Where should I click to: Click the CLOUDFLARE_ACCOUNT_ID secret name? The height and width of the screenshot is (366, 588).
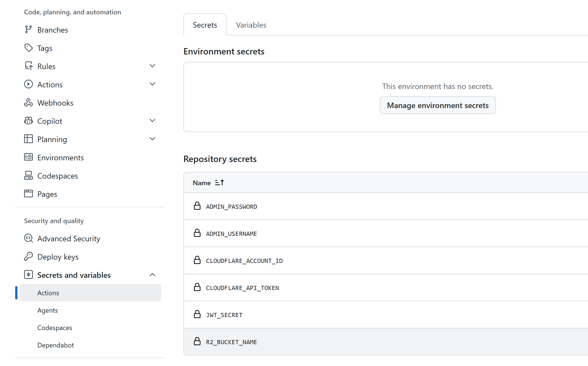[244, 261]
